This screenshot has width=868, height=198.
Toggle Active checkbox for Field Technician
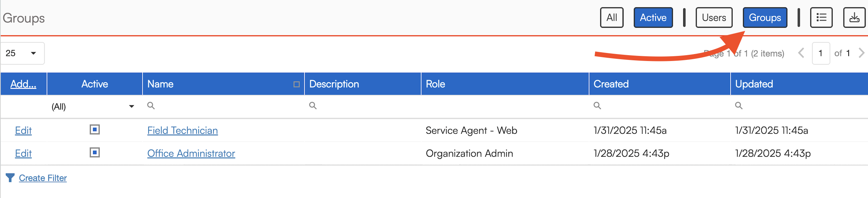click(95, 130)
